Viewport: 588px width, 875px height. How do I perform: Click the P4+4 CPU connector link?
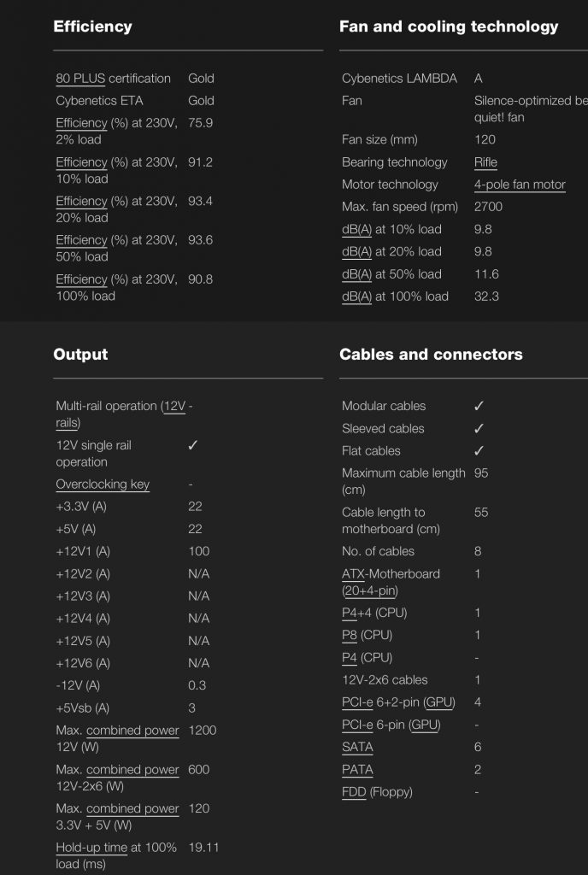[x=357, y=613]
